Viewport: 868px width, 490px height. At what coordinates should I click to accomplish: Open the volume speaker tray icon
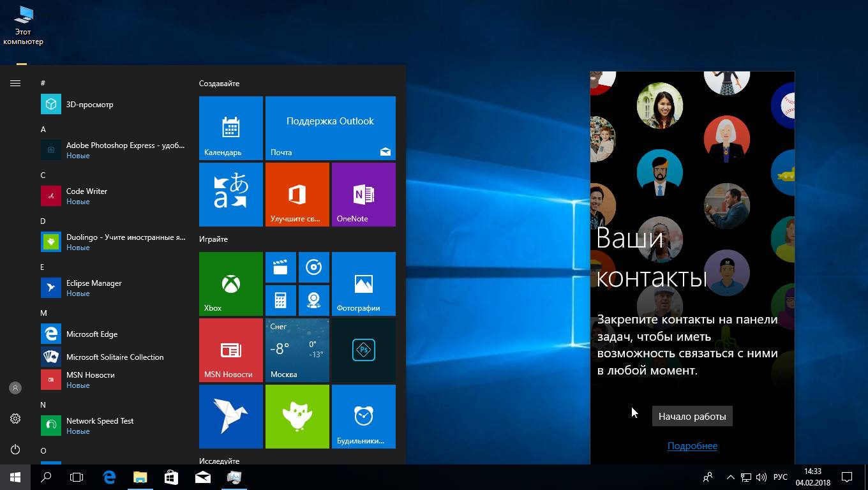tap(761, 477)
